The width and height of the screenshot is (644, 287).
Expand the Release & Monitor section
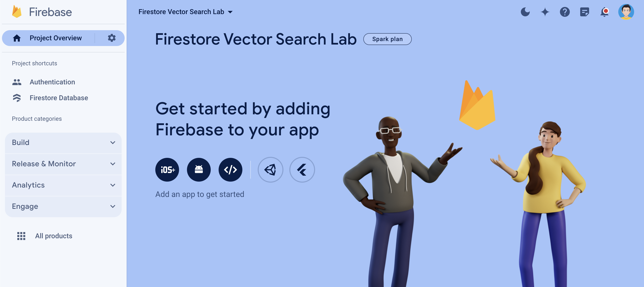coord(64,164)
